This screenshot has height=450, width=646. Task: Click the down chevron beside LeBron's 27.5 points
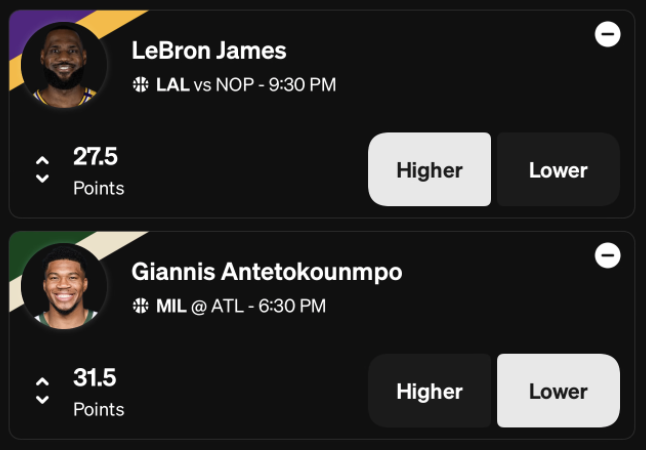click(x=42, y=178)
